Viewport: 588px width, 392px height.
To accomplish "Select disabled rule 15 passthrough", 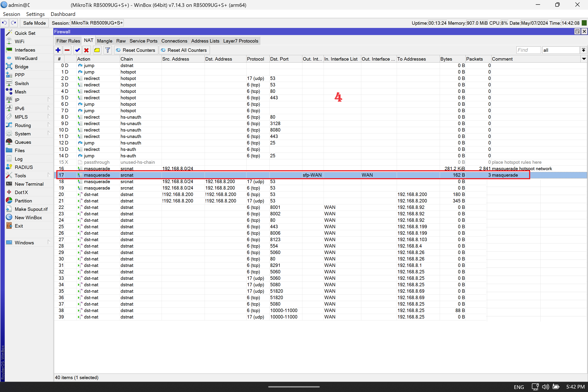I will pos(320,162).
